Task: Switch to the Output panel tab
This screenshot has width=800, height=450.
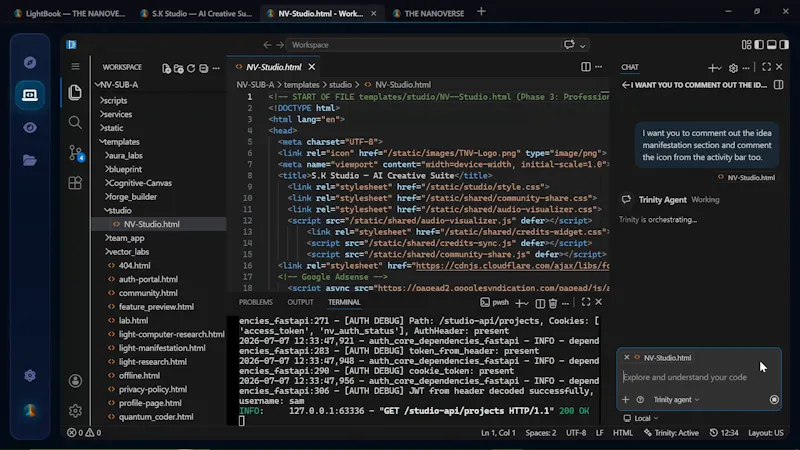Action: 300,302
